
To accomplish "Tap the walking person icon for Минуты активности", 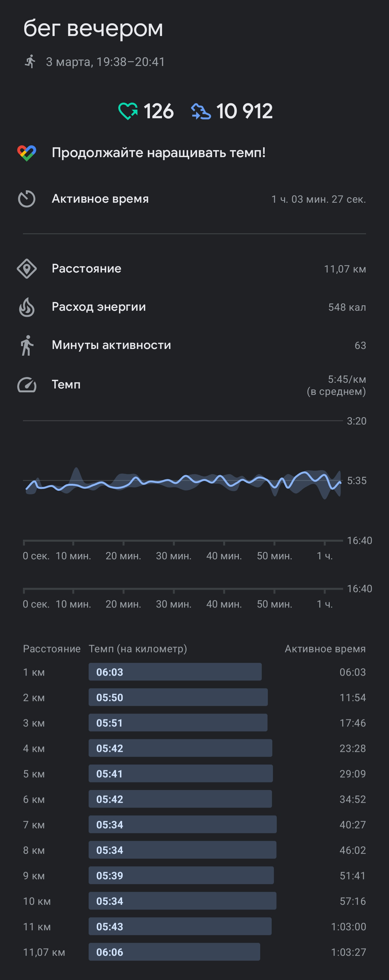I will click(x=27, y=345).
